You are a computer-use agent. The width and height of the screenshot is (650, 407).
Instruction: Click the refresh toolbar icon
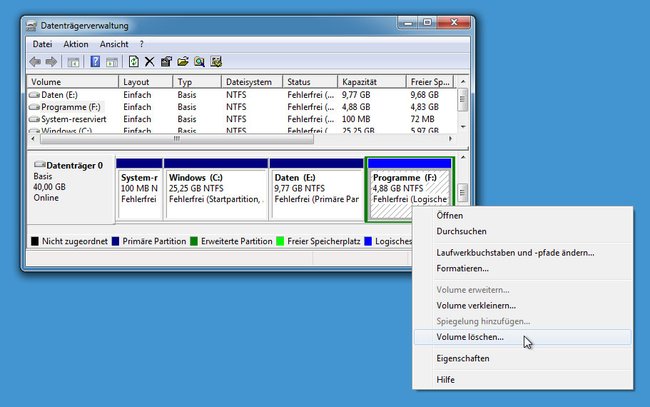pos(133,62)
